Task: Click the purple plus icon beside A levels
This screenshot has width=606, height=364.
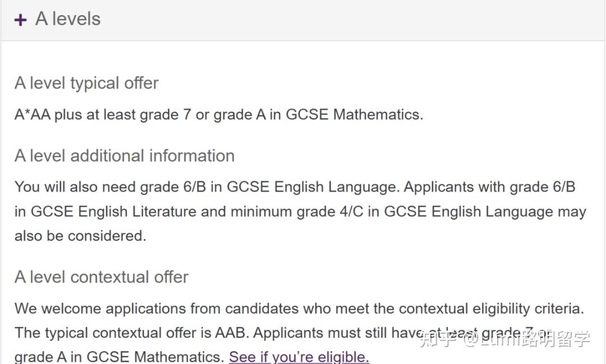Action: coord(21,20)
